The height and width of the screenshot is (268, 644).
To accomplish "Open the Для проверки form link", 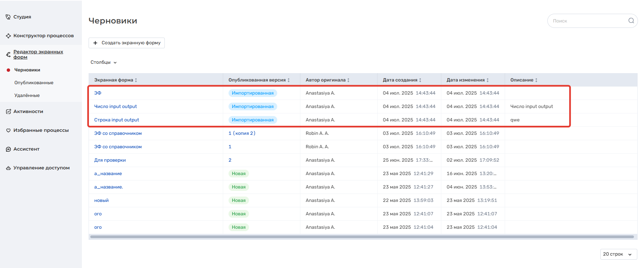I will (x=110, y=160).
